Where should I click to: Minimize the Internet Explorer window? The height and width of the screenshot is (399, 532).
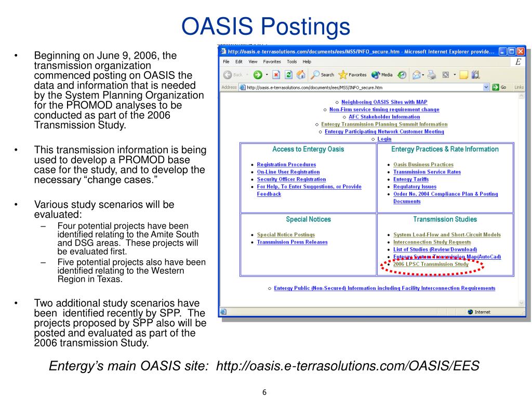502,51
